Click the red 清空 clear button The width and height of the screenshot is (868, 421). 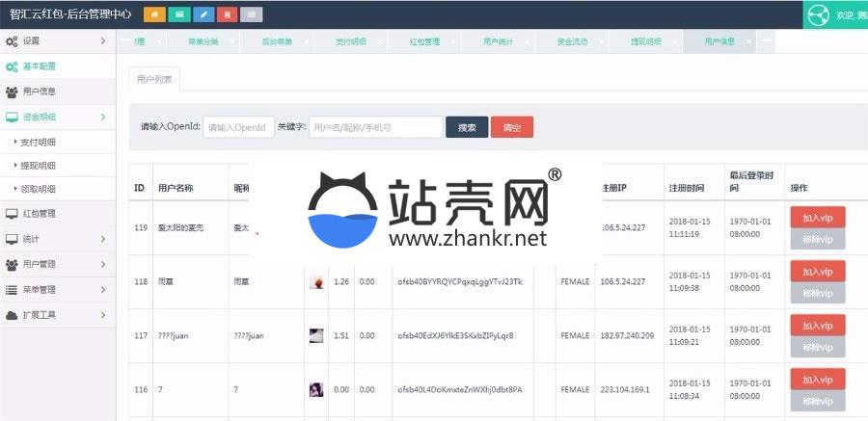(x=511, y=127)
